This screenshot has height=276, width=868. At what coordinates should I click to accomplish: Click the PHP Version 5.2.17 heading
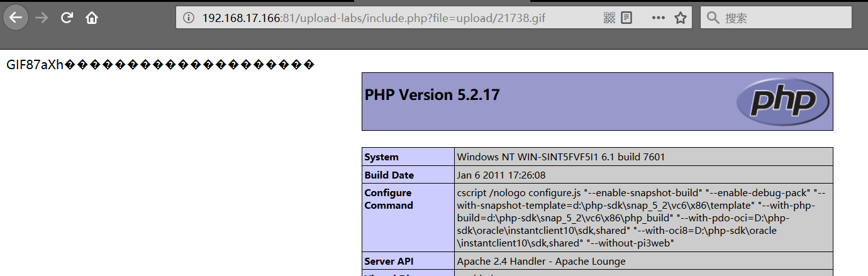[x=432, y=95]
